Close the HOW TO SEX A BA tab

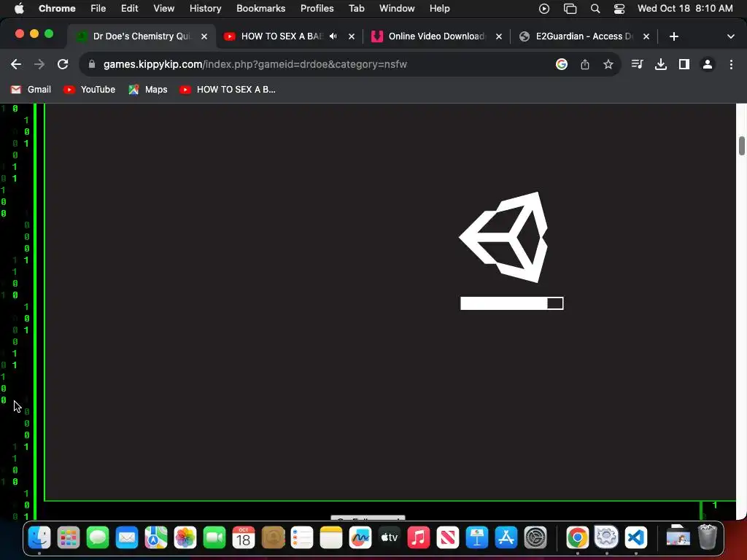pyautogui.click(x=352, y=36)
